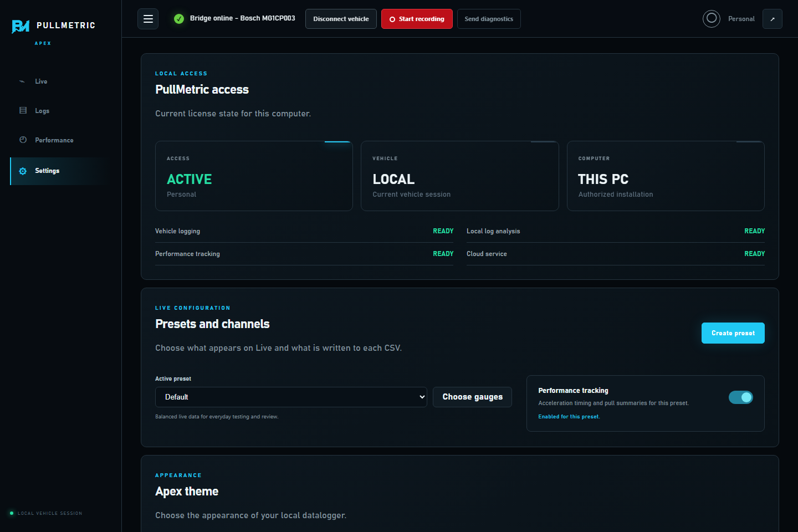The width and height of the screenshot is (798, 532).
Task: Click the green bridge online checkmark icon
Action: [179, 19]
